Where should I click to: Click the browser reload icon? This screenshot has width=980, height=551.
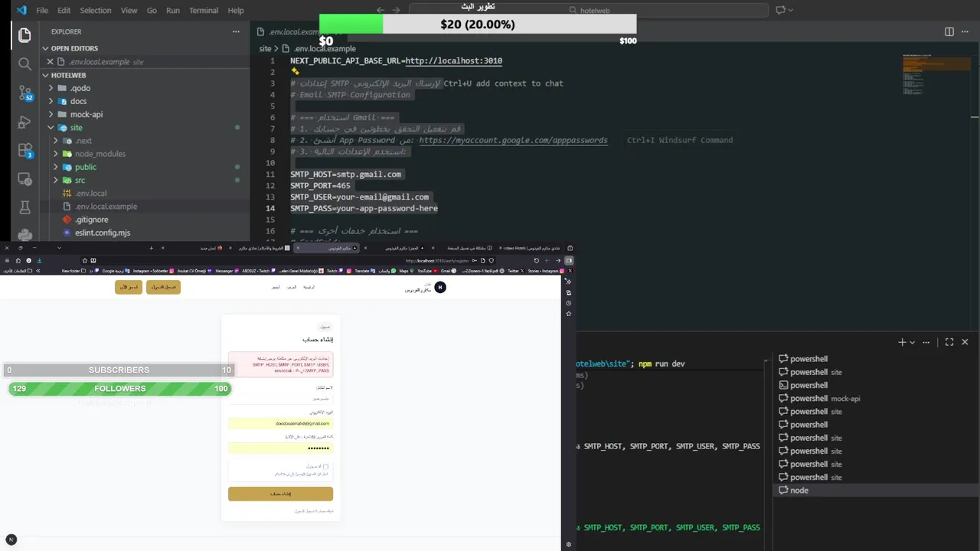[536, 260]
